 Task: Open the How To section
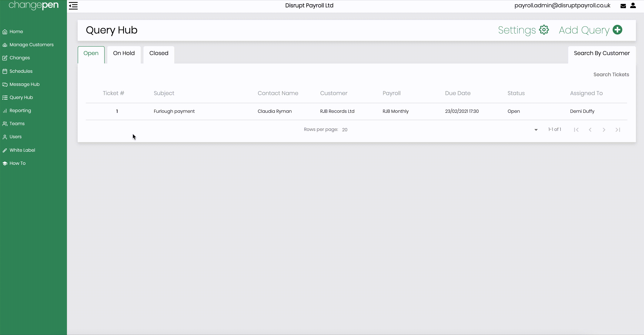(17, 163)
